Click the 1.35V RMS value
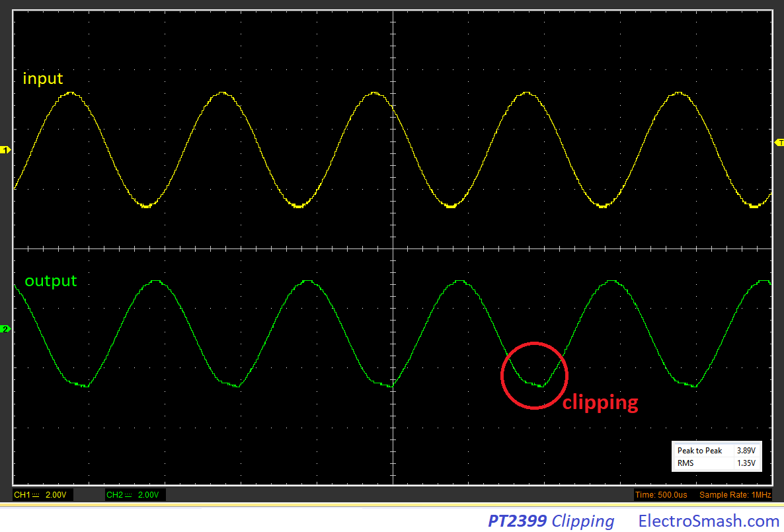The height and width of the screenshot is (532, 784). 746,463
